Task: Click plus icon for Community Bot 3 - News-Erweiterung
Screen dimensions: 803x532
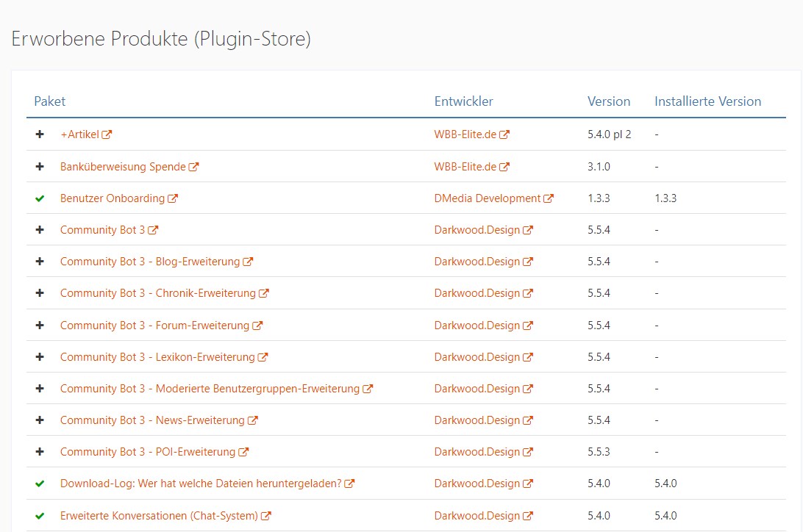Action: click(x=40, y=420)
